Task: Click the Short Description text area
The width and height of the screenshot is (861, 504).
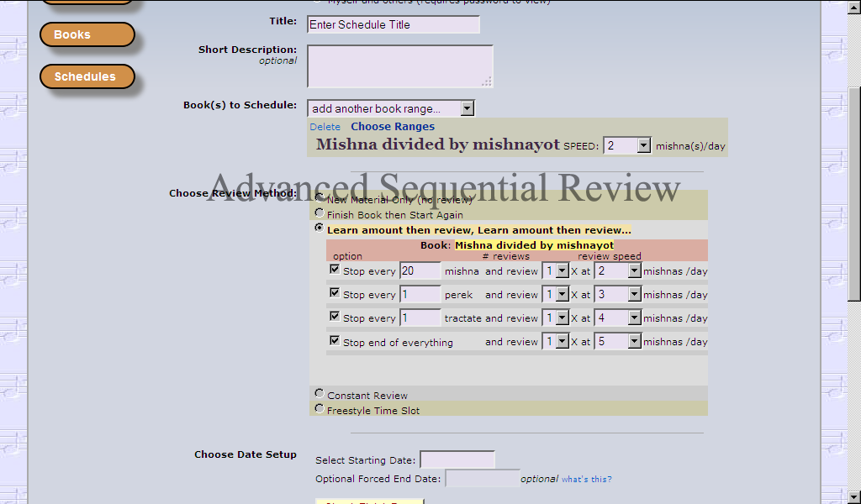Action: 399,66
